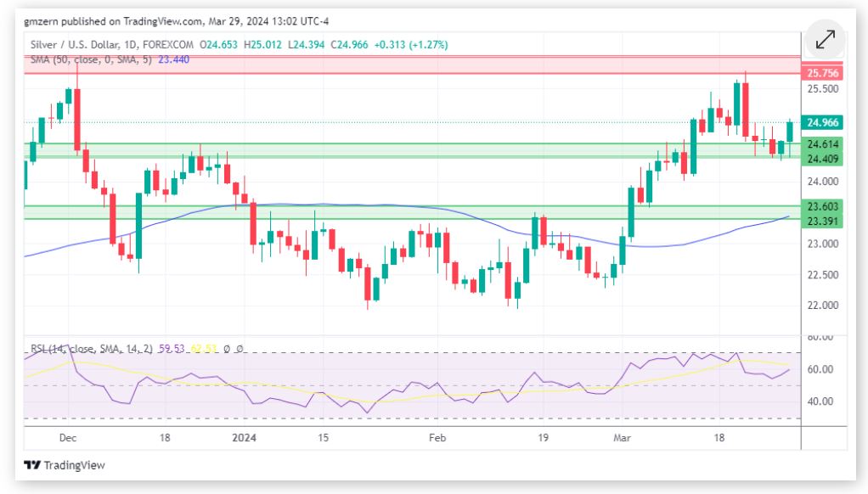
Task: Click the TradingView logo in the footer
Action: tap(65, 465)
